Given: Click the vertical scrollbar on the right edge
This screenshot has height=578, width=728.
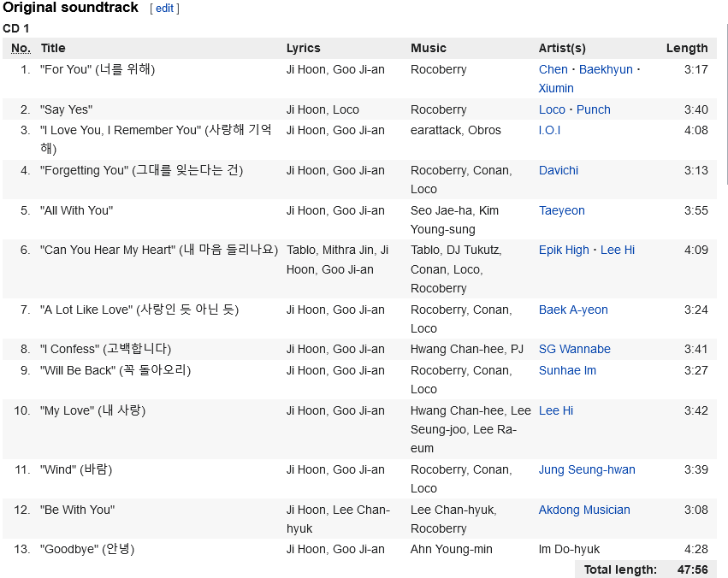Looking at the screenshot, I should coord(725,103).
